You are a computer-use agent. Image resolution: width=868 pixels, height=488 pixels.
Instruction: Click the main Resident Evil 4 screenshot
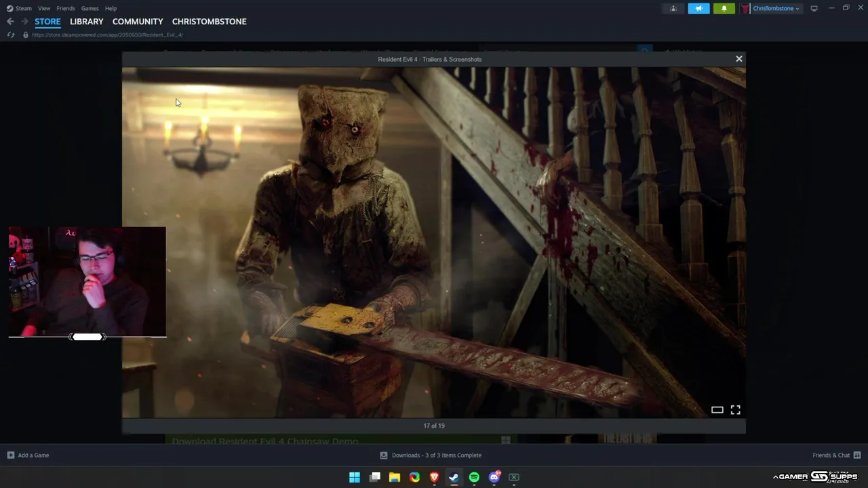click(x=434, y=243)
